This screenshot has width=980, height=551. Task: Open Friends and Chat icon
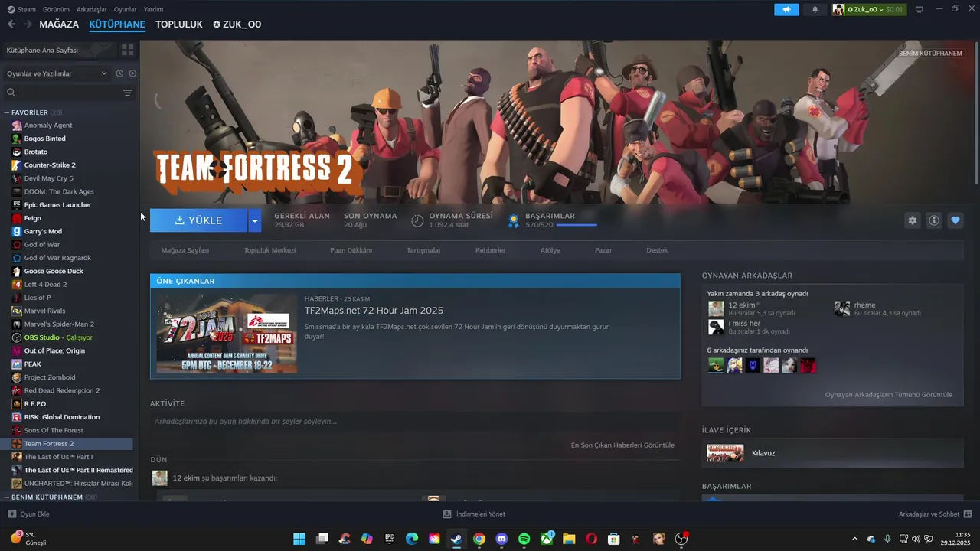(968, 514)
